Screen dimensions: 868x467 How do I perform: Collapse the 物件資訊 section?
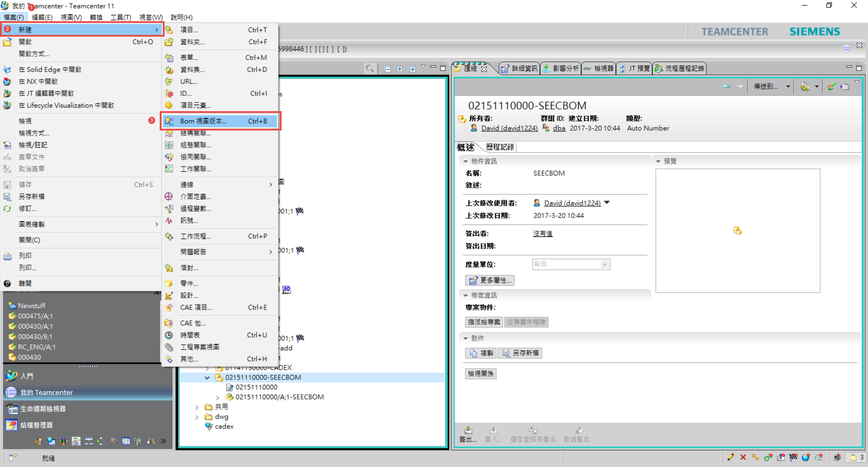tap(465, 162)
